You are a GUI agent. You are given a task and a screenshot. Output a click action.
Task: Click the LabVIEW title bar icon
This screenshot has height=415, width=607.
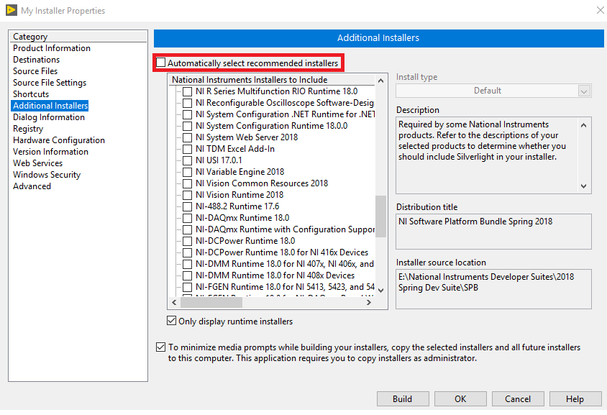[x=11, y=10]
